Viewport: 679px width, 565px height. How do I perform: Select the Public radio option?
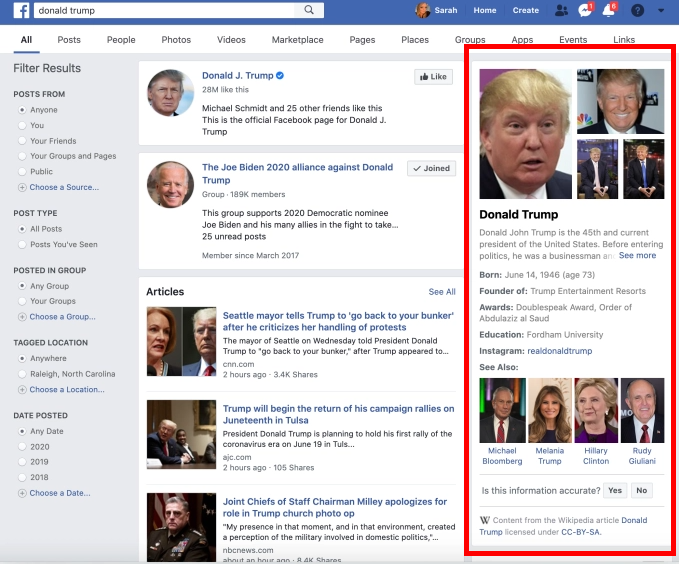coord(22,171)
